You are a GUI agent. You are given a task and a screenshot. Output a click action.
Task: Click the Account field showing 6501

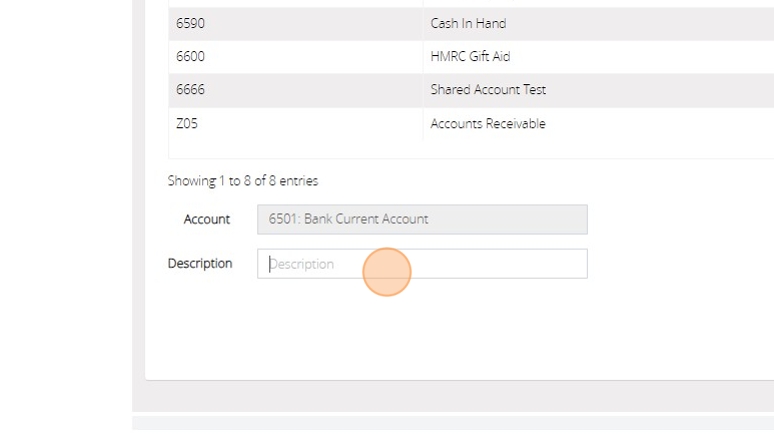pos(422,219)
